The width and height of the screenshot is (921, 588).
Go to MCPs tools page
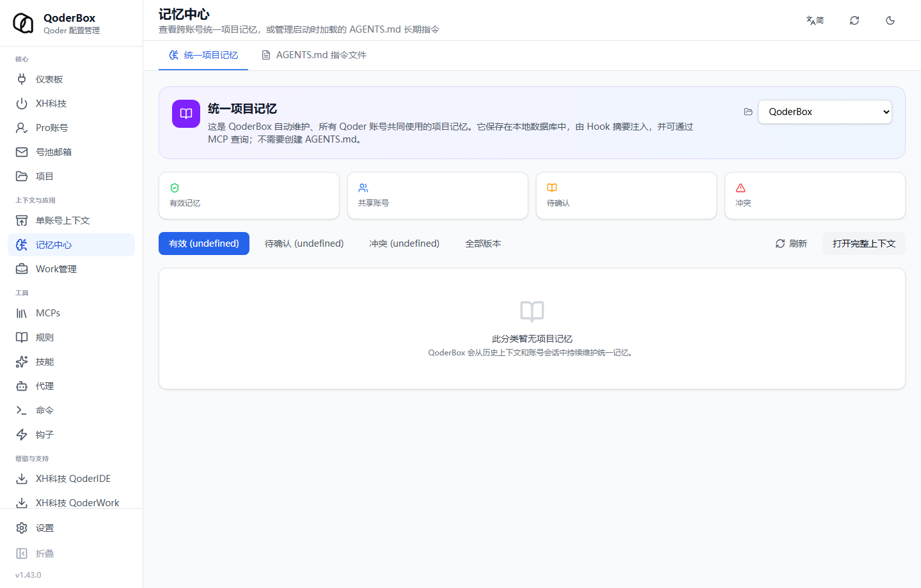tap(71, 313)
